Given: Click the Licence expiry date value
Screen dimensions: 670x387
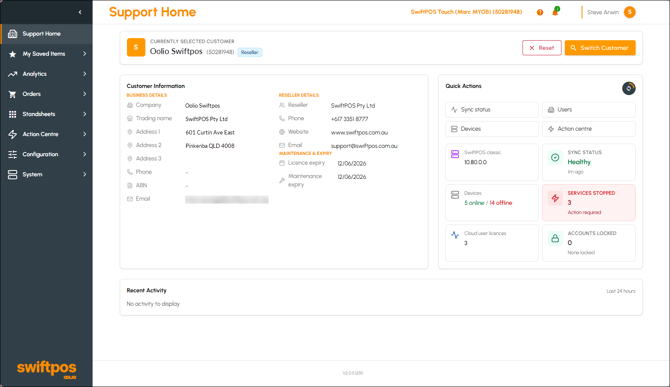Looking at the screenshot, I should pos(352,163).
